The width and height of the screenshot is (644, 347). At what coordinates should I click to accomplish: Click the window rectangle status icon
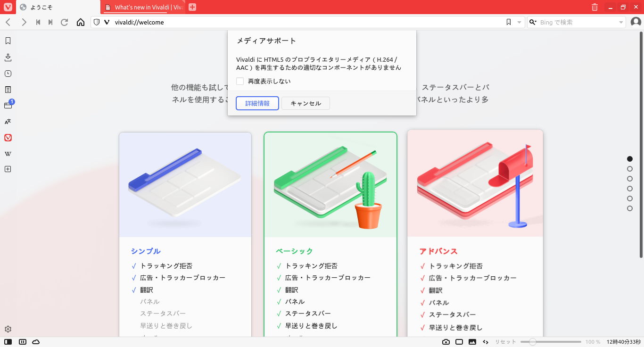pyautogui.click(x=459, y=342)
